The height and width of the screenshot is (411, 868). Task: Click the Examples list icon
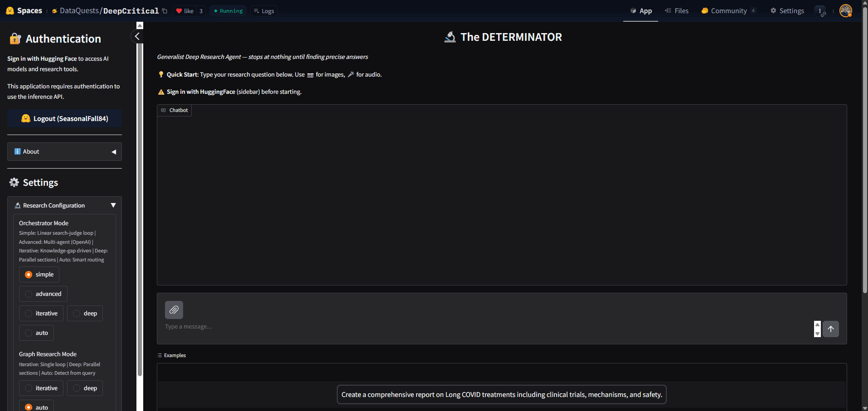159,355
